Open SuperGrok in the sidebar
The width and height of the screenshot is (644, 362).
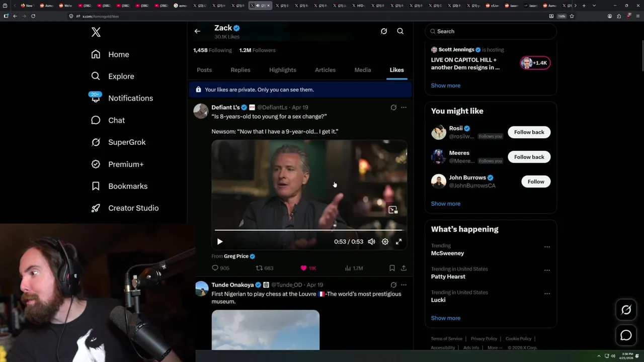coord(118,142)
